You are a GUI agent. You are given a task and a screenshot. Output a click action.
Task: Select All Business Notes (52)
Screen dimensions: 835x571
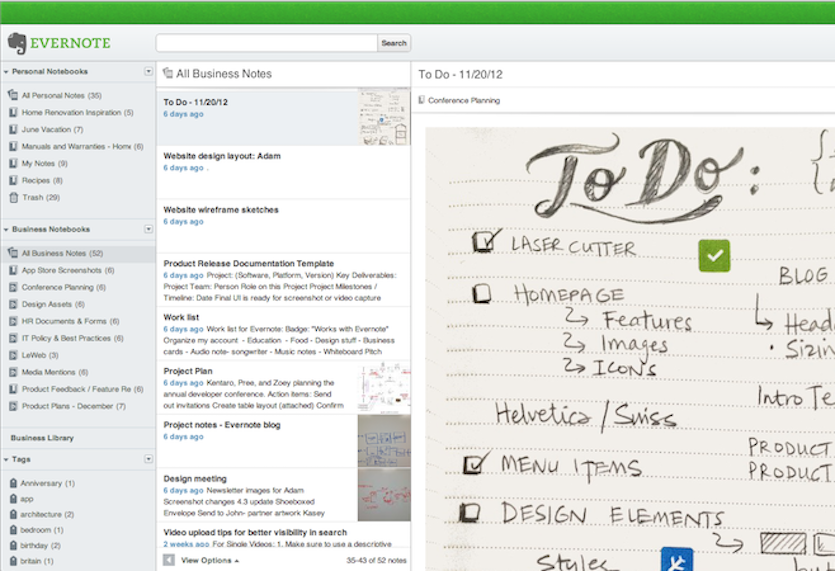pos(78,254)
